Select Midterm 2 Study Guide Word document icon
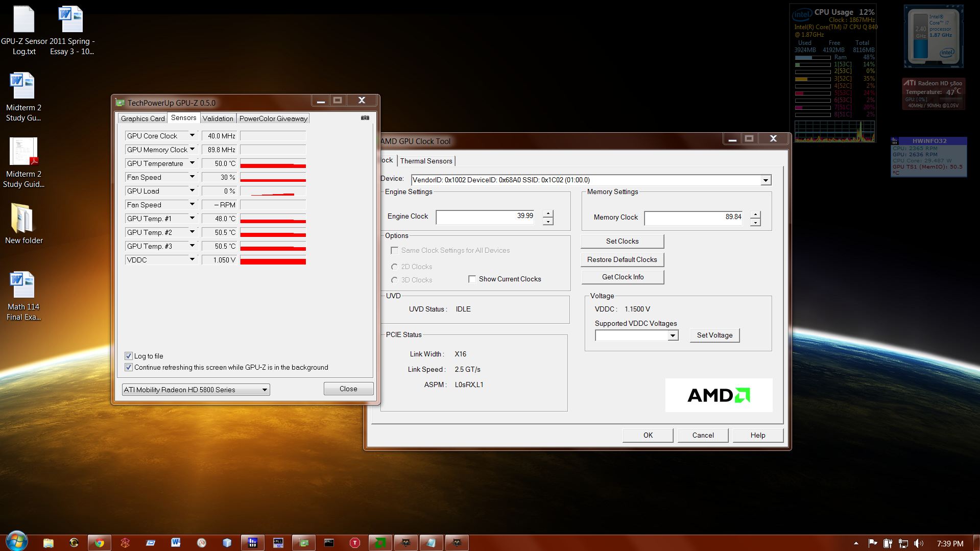This screenshot has height=551, width=980. pyautogui.click(x=23, y=97)
